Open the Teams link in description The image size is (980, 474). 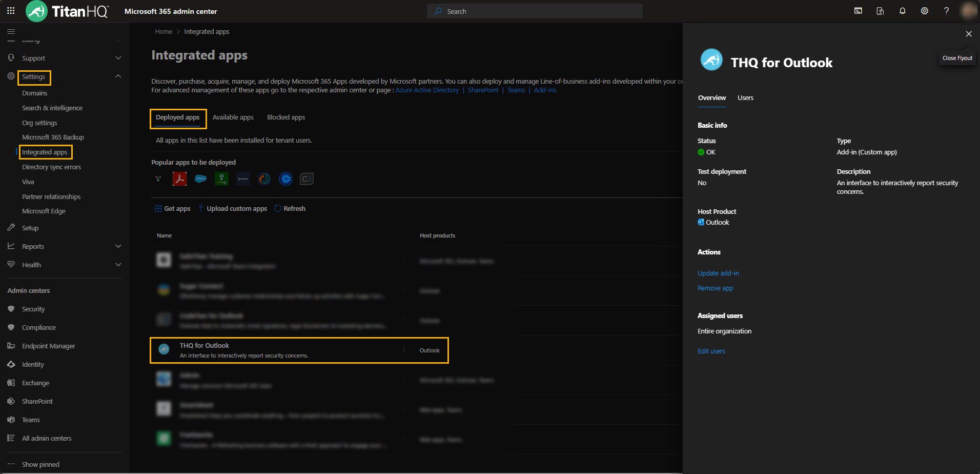click(x=516, y=90)
